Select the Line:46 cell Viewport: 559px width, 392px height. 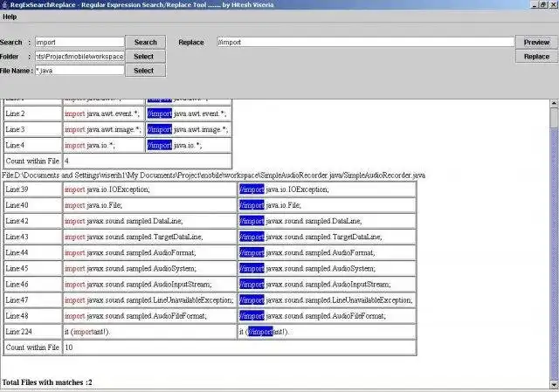click(x=33, y=284)
